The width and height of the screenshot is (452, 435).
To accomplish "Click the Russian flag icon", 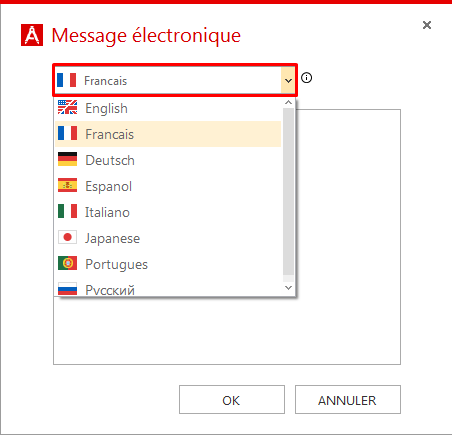I will coord(67,289).
